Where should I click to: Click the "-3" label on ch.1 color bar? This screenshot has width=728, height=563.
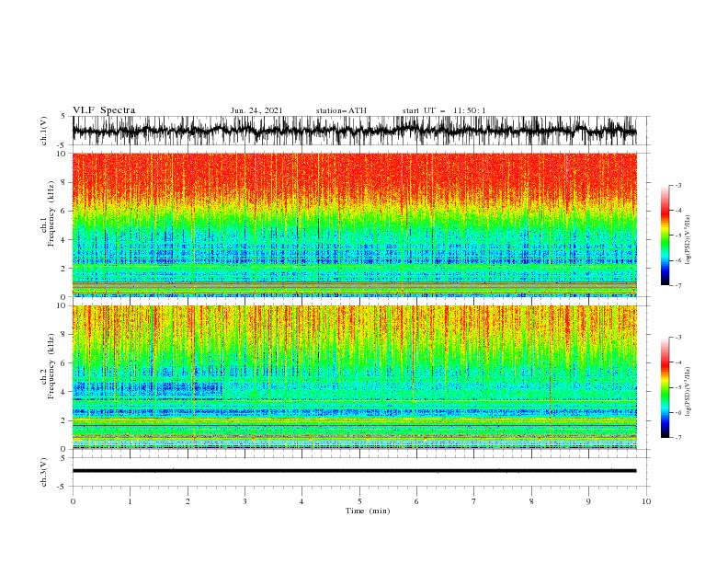click(677, 185)
